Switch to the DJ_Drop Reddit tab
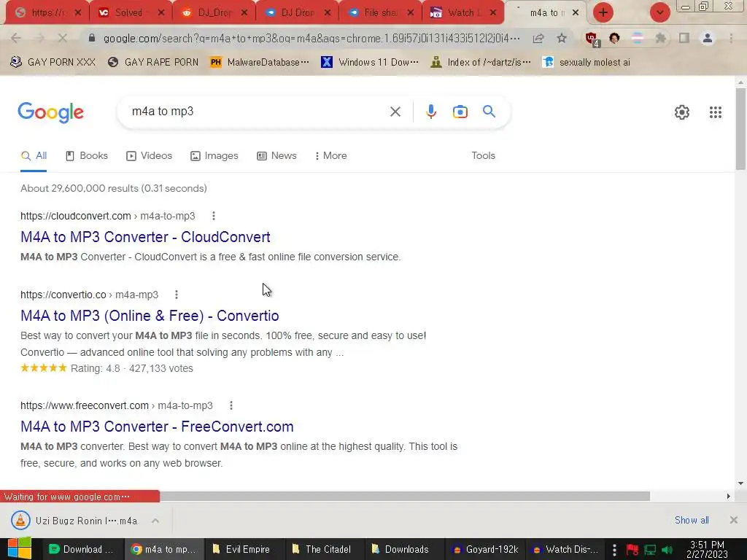Image resolution: width=747 pixels, height=560 pixels. tap(207, 13)
